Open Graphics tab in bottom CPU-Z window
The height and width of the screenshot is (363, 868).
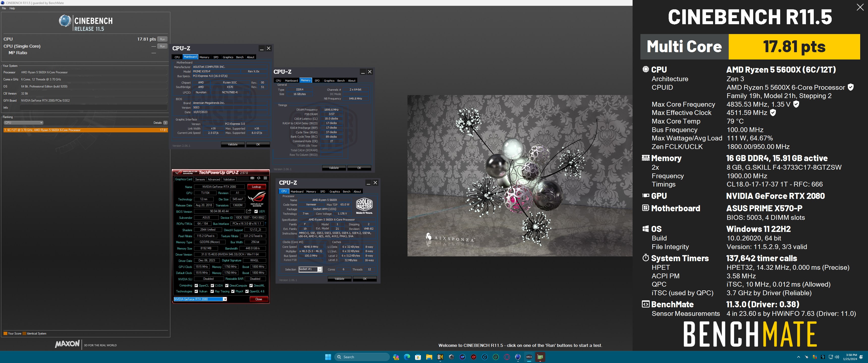pyautogui.click(x=335, y=192)
